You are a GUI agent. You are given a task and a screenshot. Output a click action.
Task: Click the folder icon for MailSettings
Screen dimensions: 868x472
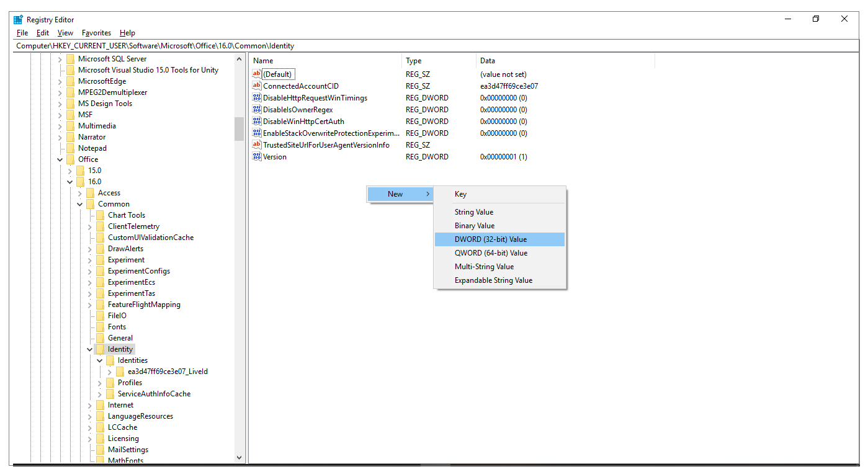[100, 450]
